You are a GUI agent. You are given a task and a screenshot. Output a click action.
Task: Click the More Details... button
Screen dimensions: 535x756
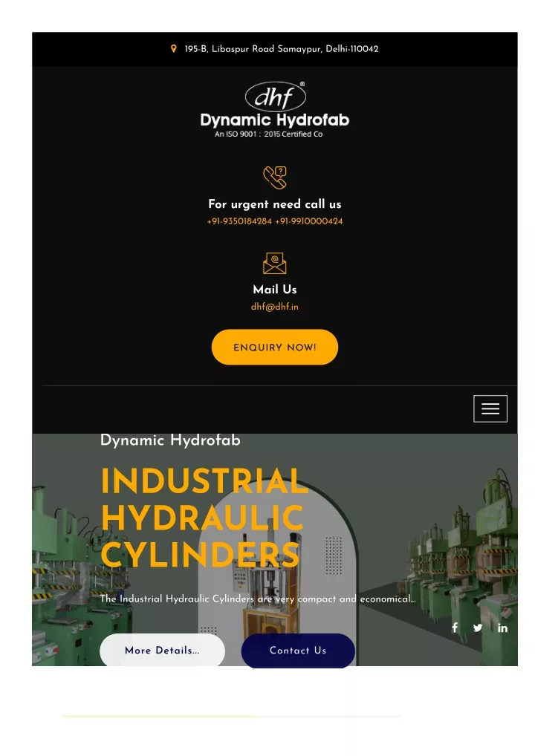162,650
